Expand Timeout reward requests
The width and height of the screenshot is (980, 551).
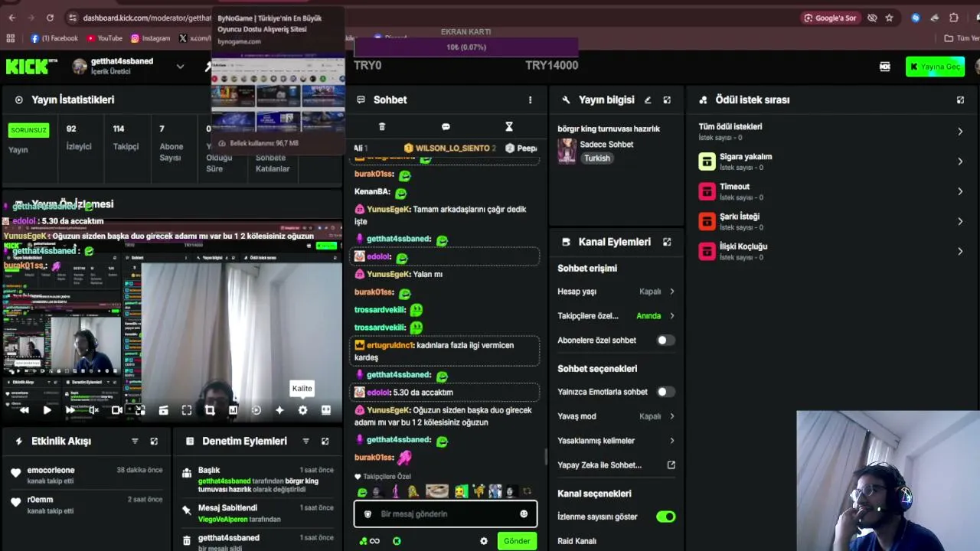point(831,191)
